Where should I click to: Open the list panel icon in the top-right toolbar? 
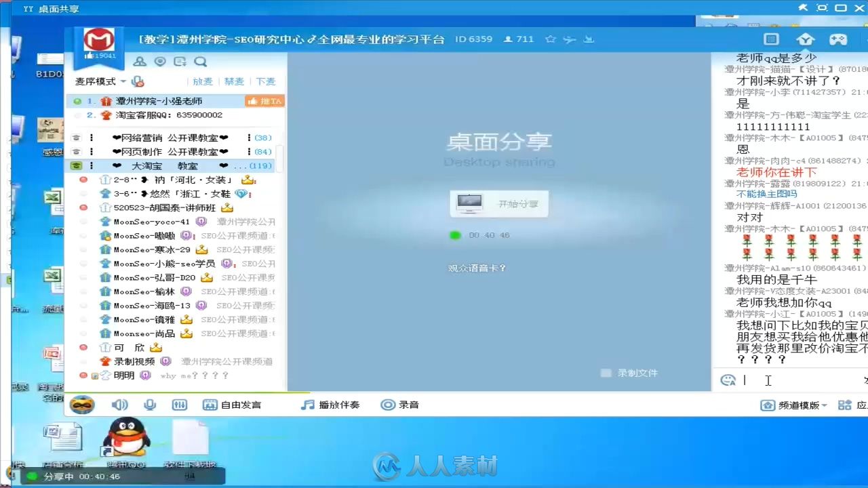(x=771, y=39)
